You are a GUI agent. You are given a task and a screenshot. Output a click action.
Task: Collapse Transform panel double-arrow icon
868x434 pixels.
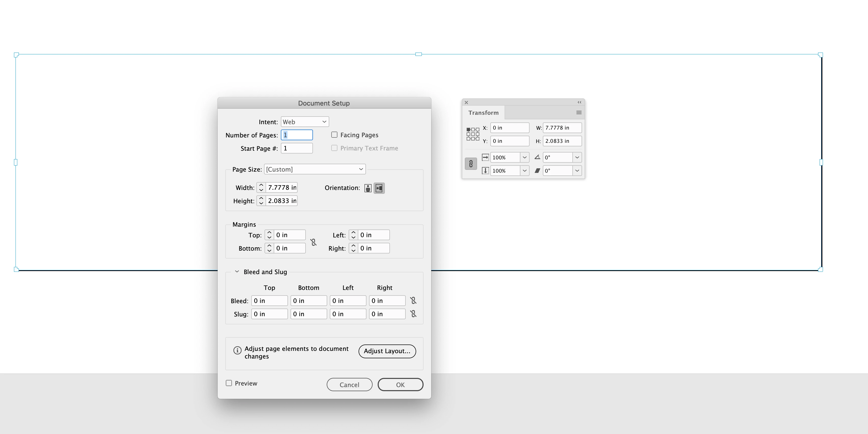580,102
